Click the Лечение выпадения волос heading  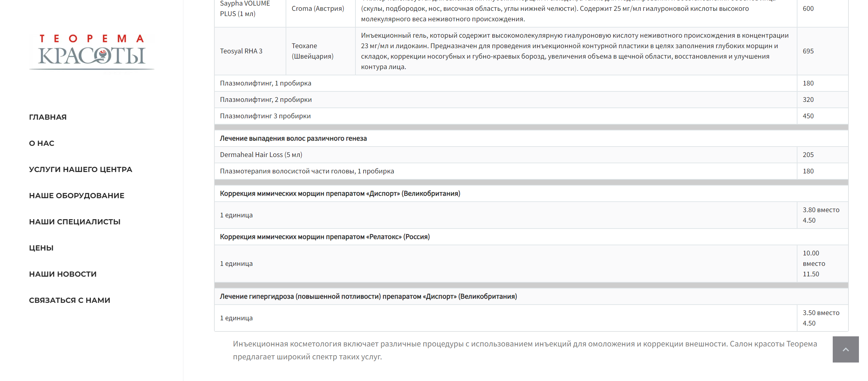(293, 139)
